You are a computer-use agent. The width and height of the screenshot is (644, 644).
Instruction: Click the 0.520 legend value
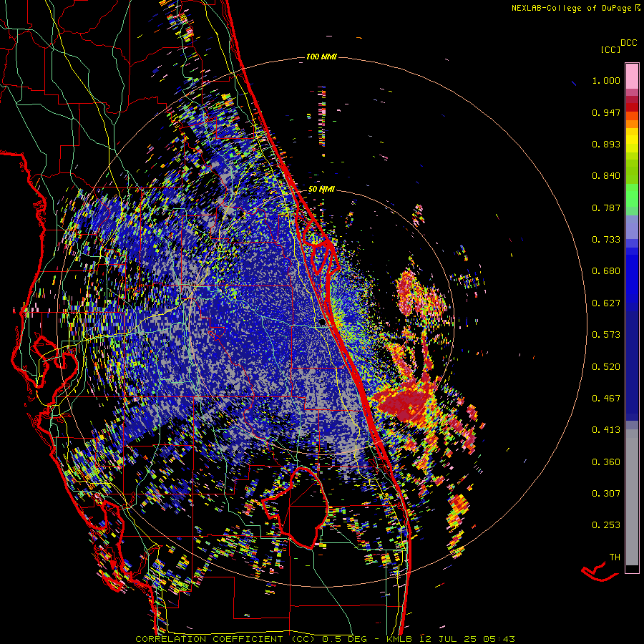(x=606, y=367)
